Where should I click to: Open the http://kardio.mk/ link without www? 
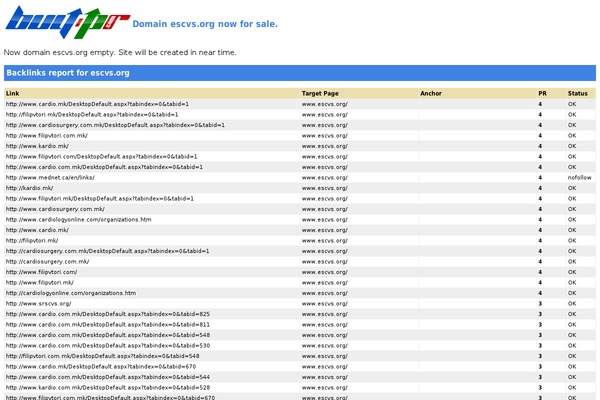coord(29,188)
